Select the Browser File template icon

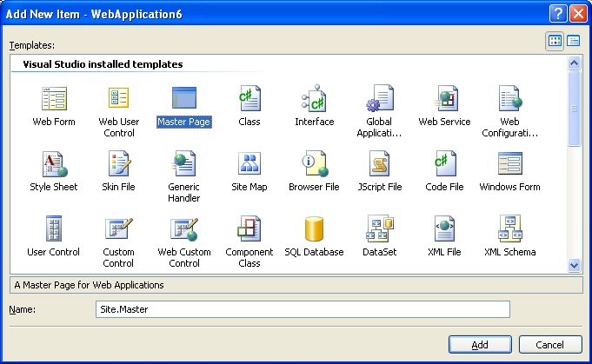(x=314, y=163)
